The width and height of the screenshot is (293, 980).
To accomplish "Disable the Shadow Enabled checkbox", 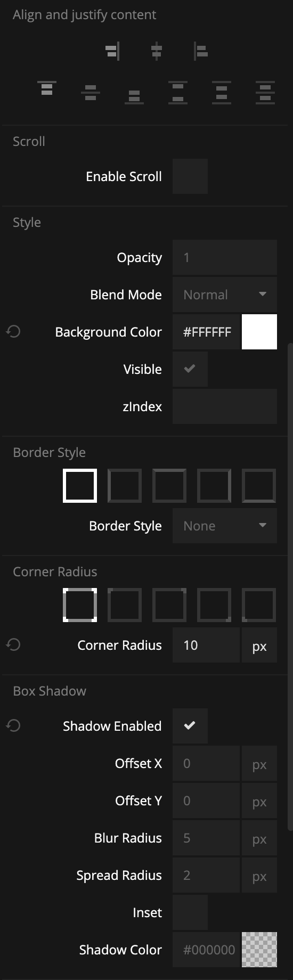I will [190, 726].
